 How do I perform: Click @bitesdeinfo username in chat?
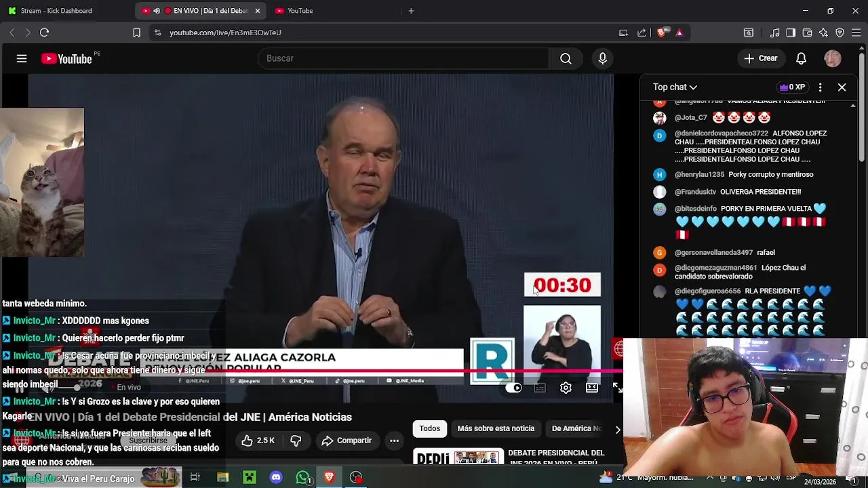tap(695, 209)
